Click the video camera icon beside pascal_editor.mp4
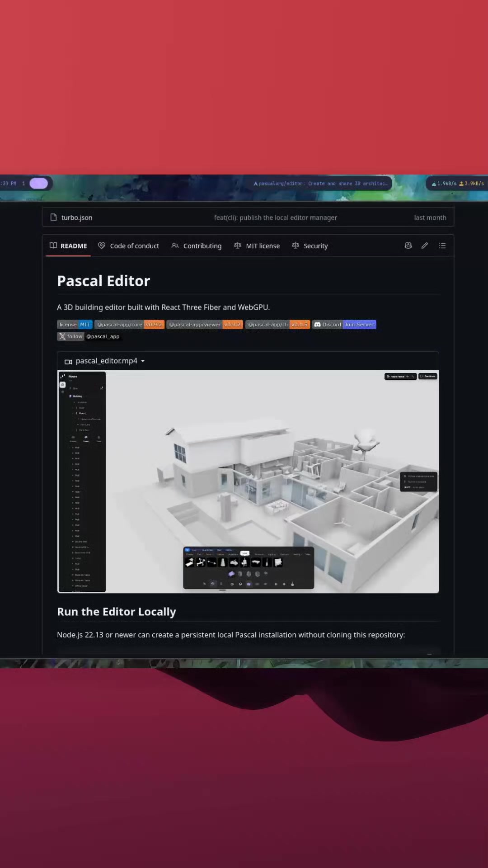Screen dimensions: 488x868 pos(68,361)
